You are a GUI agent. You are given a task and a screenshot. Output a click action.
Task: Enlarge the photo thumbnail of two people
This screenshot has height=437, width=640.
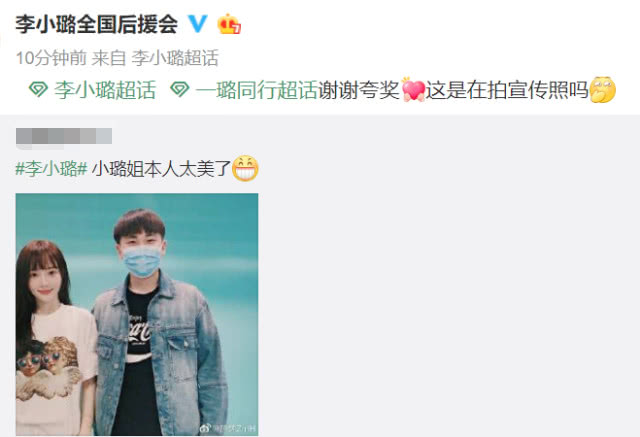(137, 314)
